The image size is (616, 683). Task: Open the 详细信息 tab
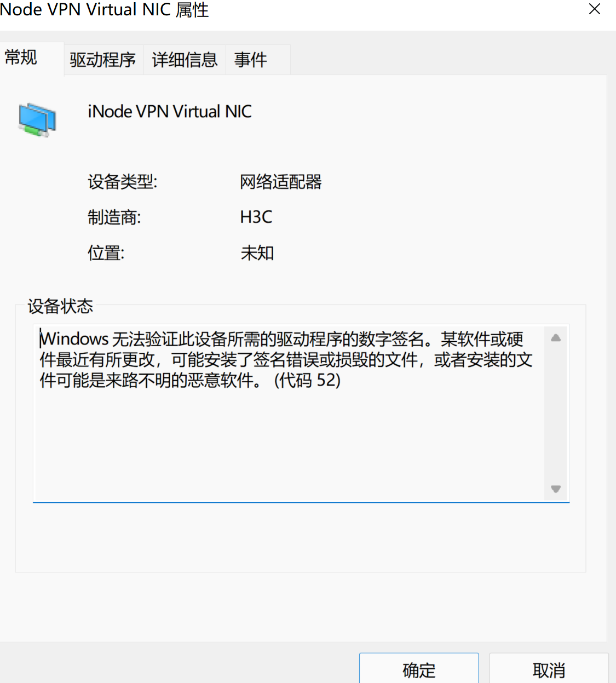pyautogui.click(x=185, y=60)
